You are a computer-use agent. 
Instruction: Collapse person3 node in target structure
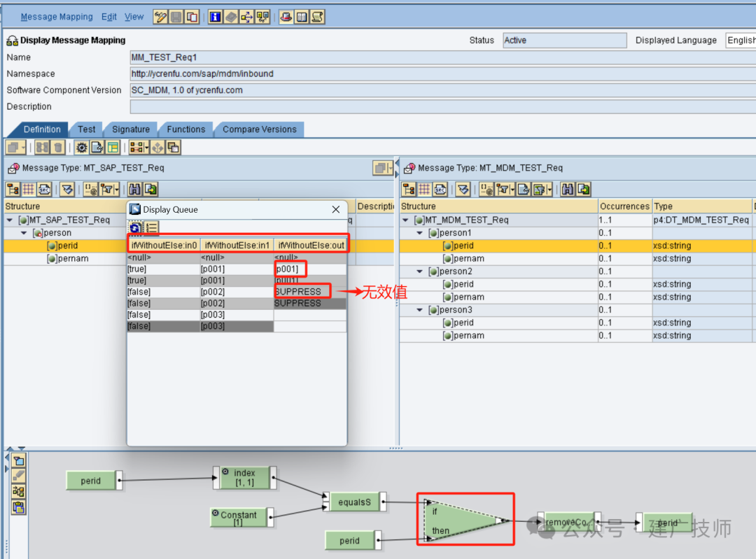[x=420, y=310]
